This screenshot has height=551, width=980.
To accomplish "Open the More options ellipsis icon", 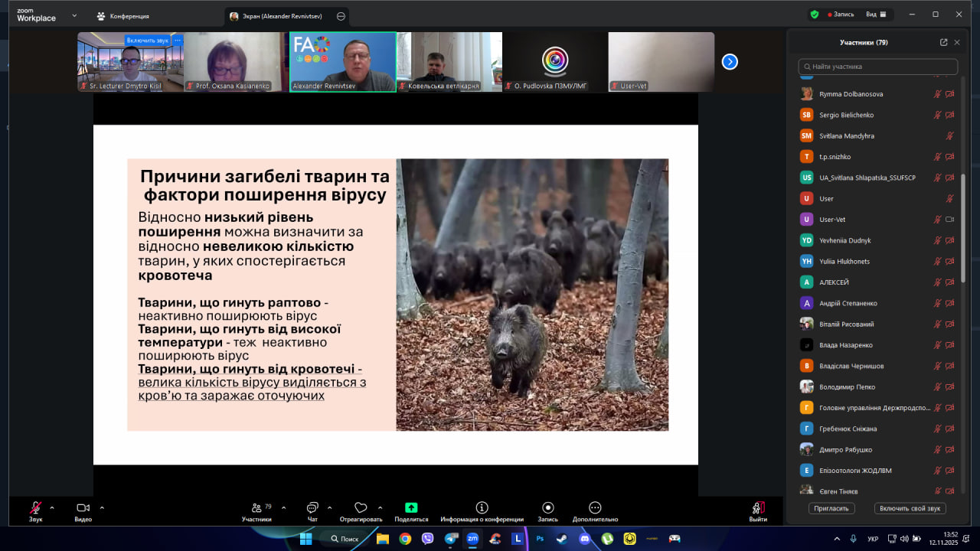I will [595, 508].
